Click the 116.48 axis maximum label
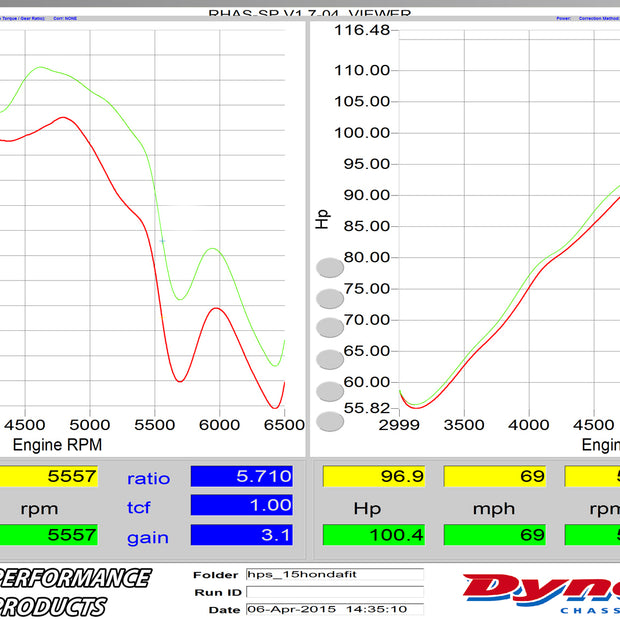 pos(362,30)
